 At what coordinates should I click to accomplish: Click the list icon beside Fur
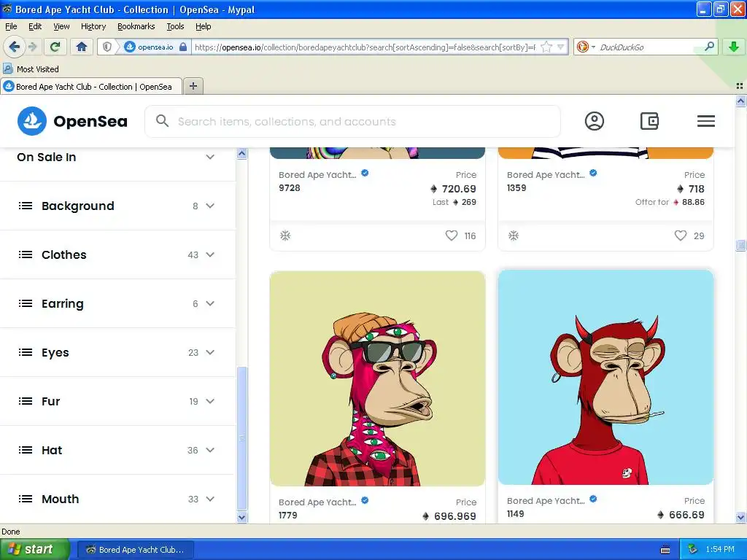[x=26, y=402]
